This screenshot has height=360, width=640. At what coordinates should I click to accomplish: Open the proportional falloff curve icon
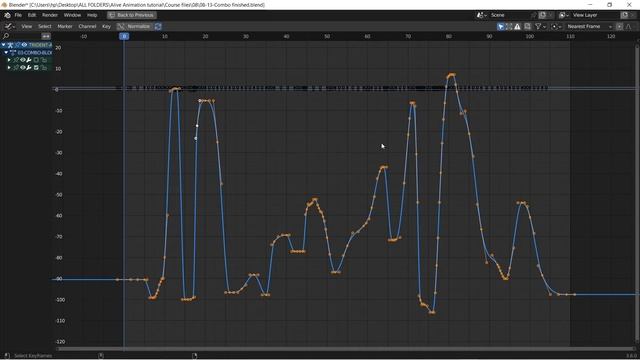(x=629, y=27)
